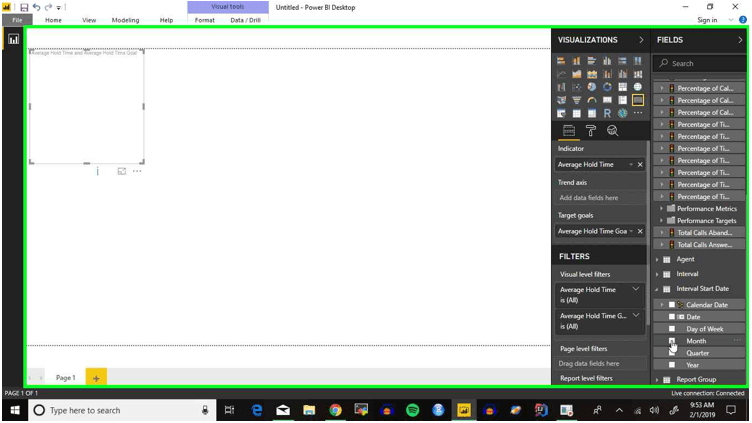
Task: Select the R script visual
Action: [x=607, y=113]
